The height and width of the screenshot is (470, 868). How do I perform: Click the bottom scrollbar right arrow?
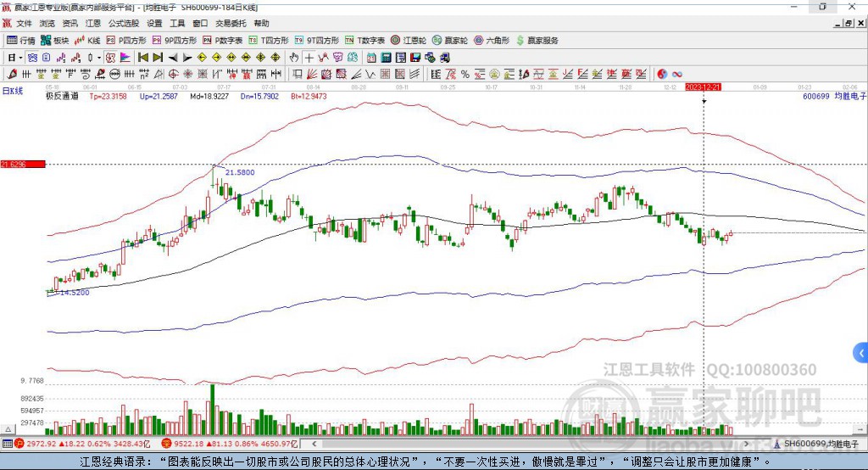coord(746,444)
